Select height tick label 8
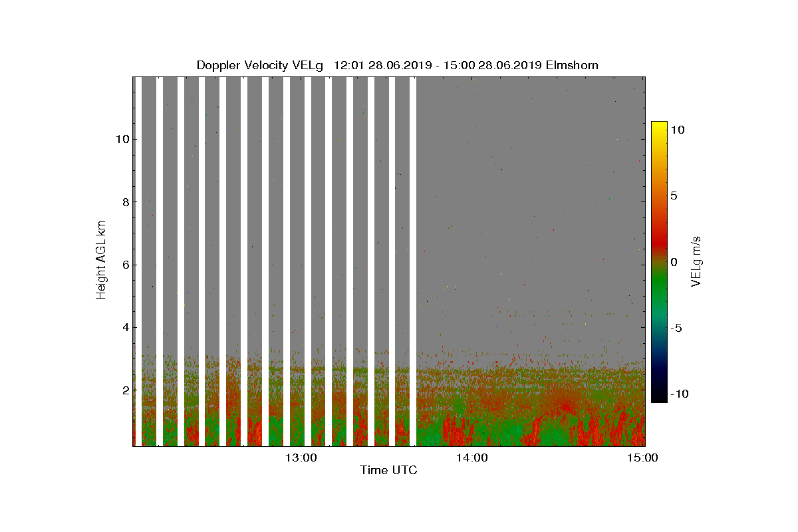Image resolution: width=798 pixels, height=532 pixels. [x=124, y=202]
